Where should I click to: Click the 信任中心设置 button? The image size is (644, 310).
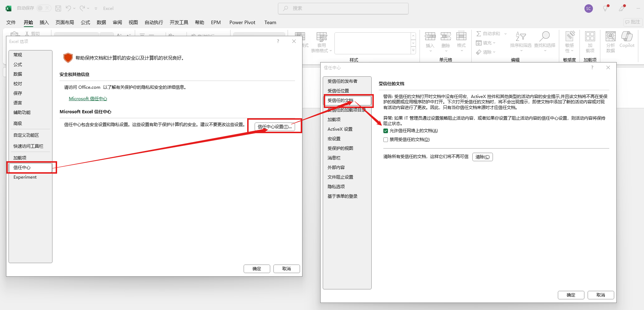coord(275,126)
